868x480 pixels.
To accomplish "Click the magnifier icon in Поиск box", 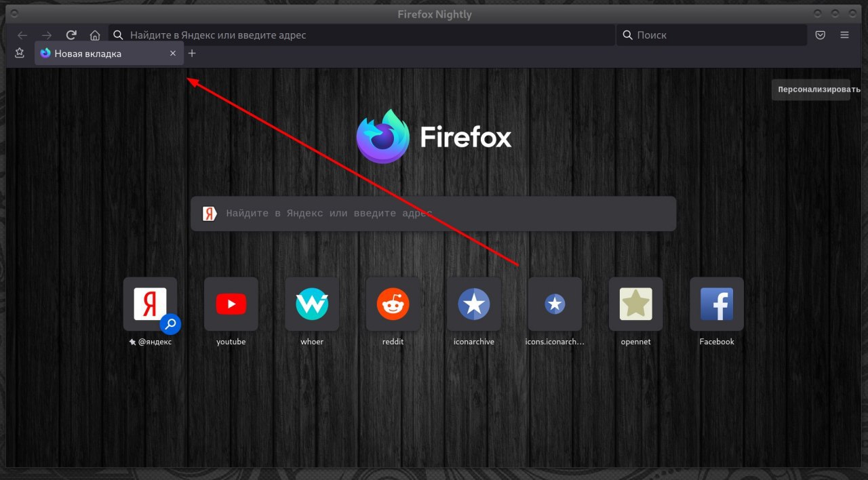I will coord(627,35).
